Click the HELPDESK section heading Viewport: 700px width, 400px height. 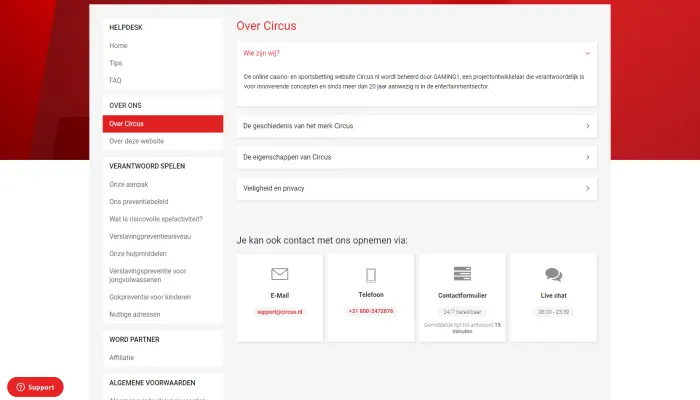pos(126,27)
